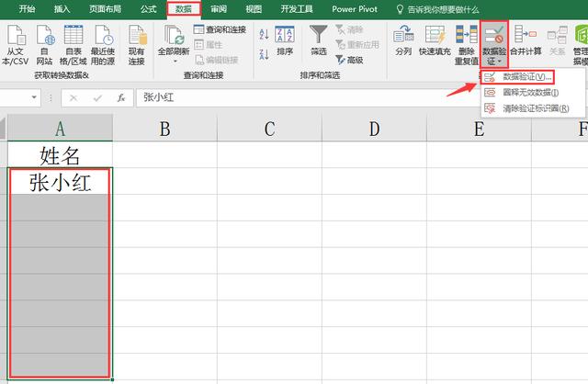Image resolution: width=588 pixels, height=384 pixels.
Task: Switch to the 公式 ribbon tab
Action: pyautogui.click(x=148, y=8)
